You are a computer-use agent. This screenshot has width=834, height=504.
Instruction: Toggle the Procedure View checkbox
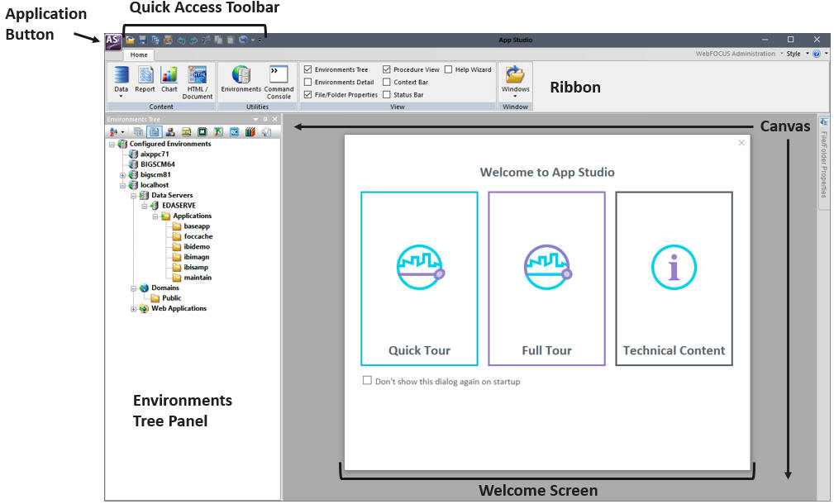[387, 69]
